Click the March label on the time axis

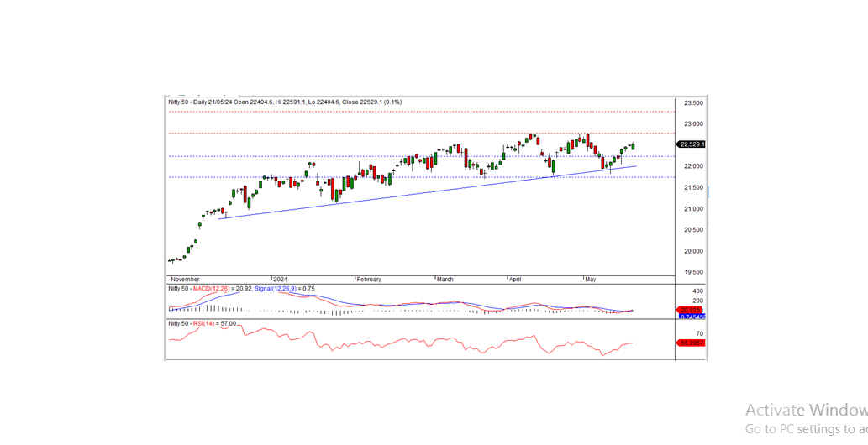[445, 279]
